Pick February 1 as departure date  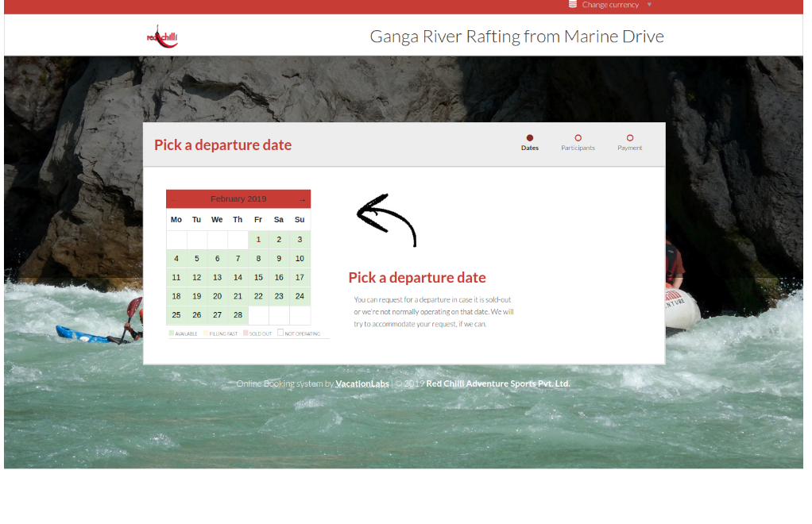point(258,240)
